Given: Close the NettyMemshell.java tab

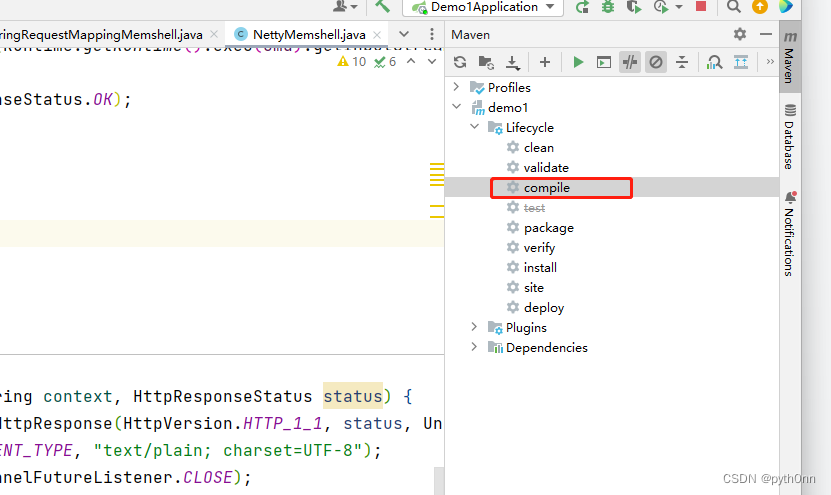Looking at the screenshot, I should (377, 34).
